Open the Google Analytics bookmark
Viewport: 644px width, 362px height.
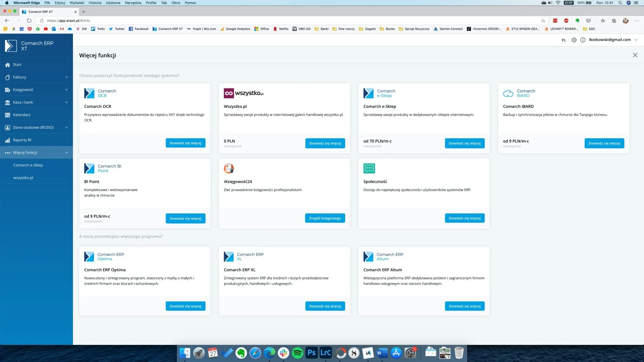(235, 29)
